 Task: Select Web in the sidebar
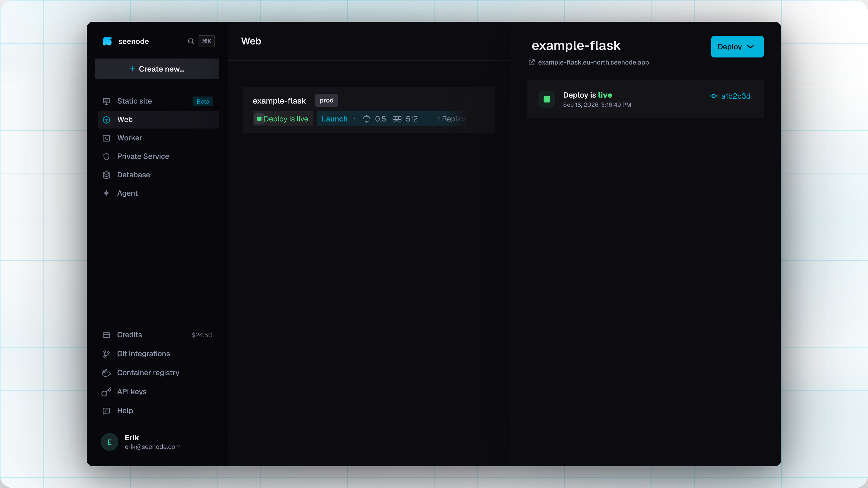pyautogui.click(x=158, y=120)
